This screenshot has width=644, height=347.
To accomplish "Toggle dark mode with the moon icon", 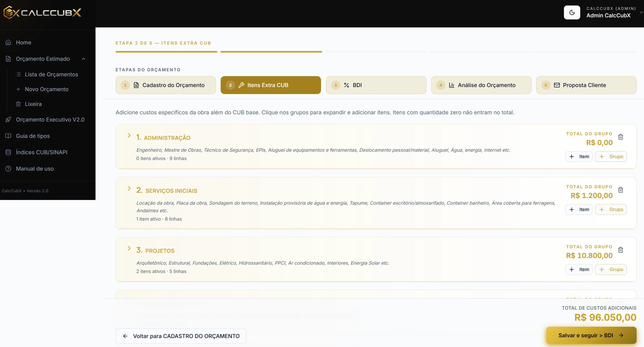I will point(572,12).
